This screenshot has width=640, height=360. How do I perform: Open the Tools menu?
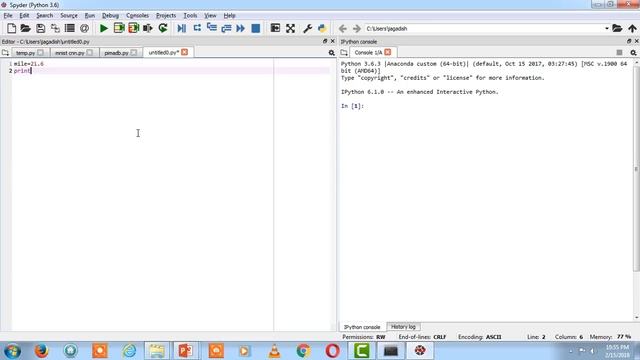(x=190, y=16)
